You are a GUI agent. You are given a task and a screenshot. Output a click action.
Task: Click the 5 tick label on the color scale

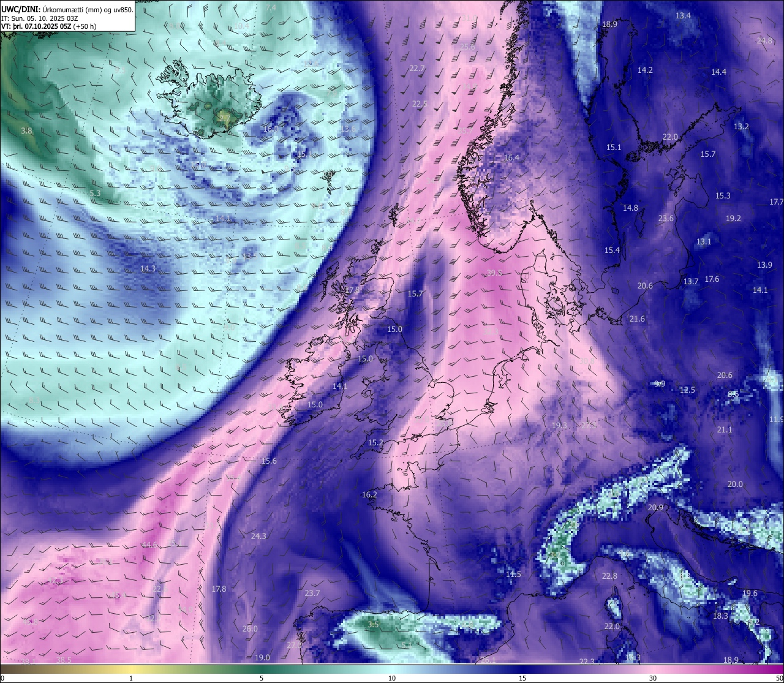pyautogui.click(x=262, y=678)
